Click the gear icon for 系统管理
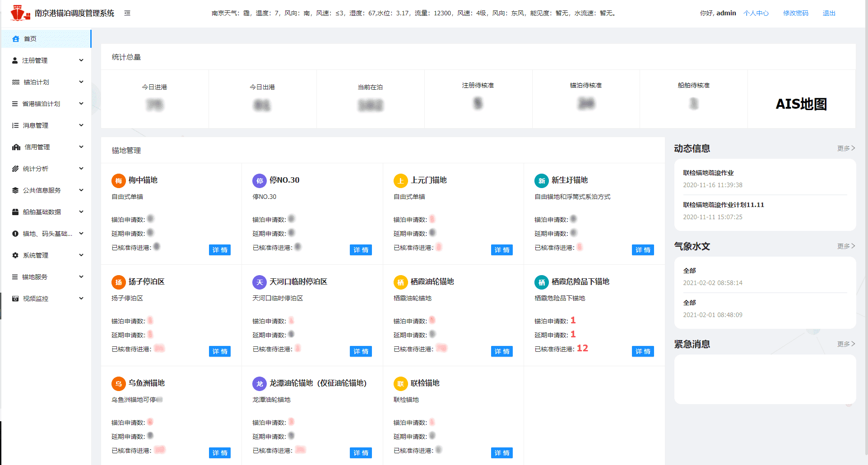The height and width of the screenshot is (465, 868). point(15,255)
